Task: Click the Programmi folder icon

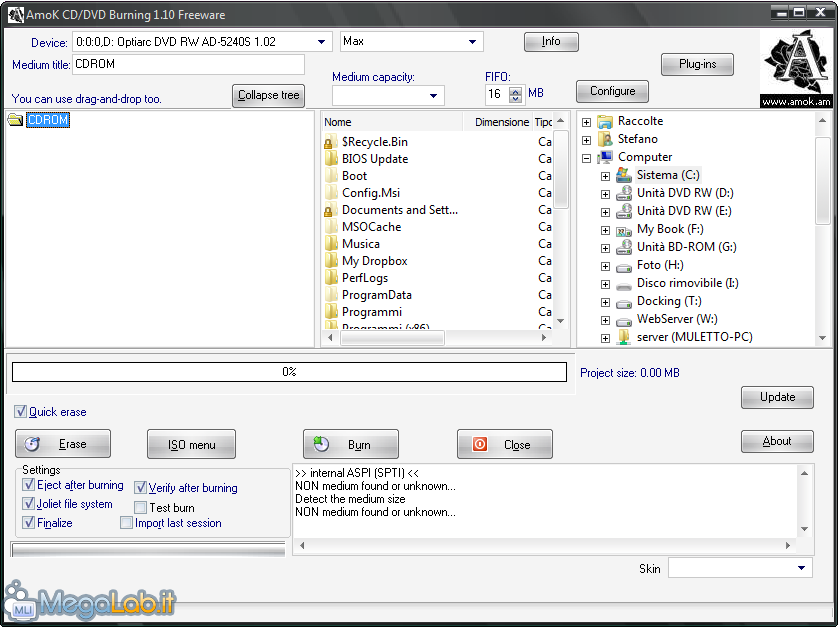Action: point(331,312)
